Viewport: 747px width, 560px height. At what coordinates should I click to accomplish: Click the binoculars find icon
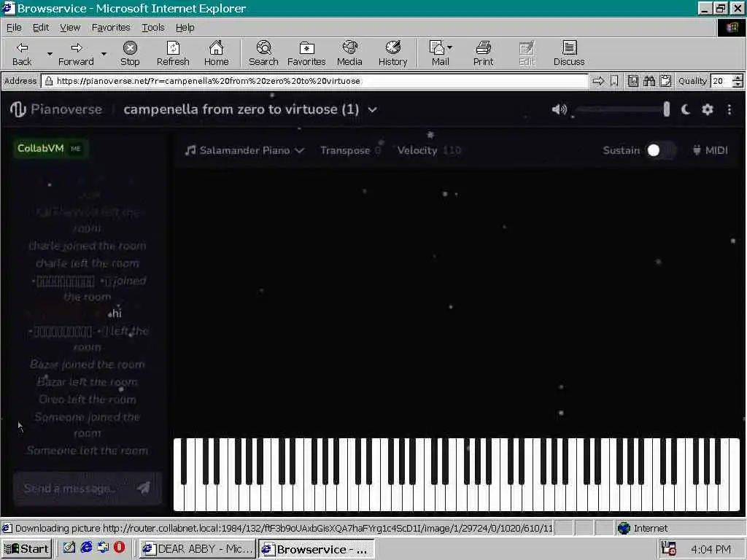click(x=649, y=81)
